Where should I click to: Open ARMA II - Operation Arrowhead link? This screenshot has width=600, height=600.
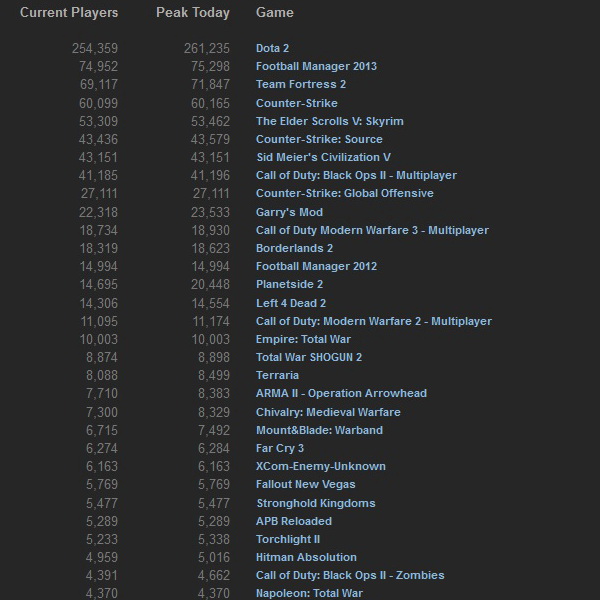[341, 393]
